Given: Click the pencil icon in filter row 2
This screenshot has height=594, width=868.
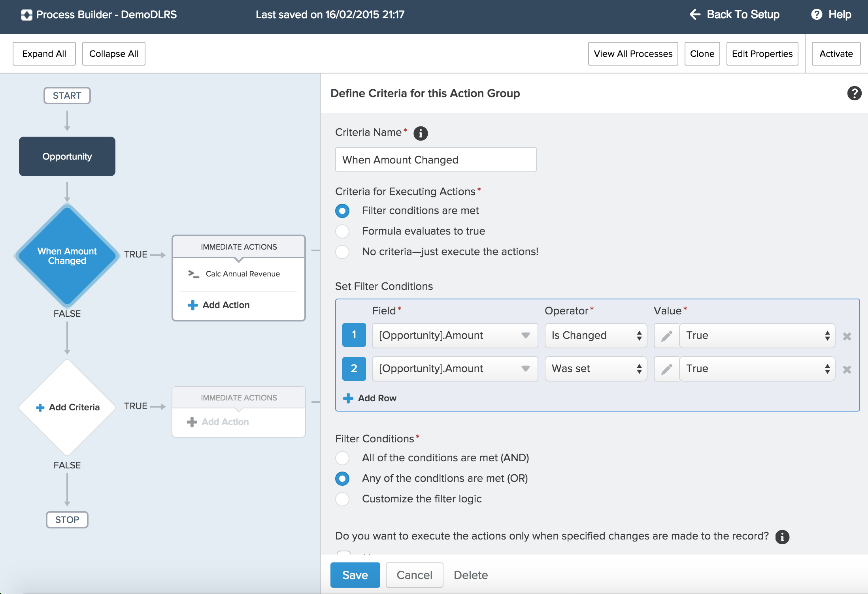Looking at the screenshot, I should (667, 369).
